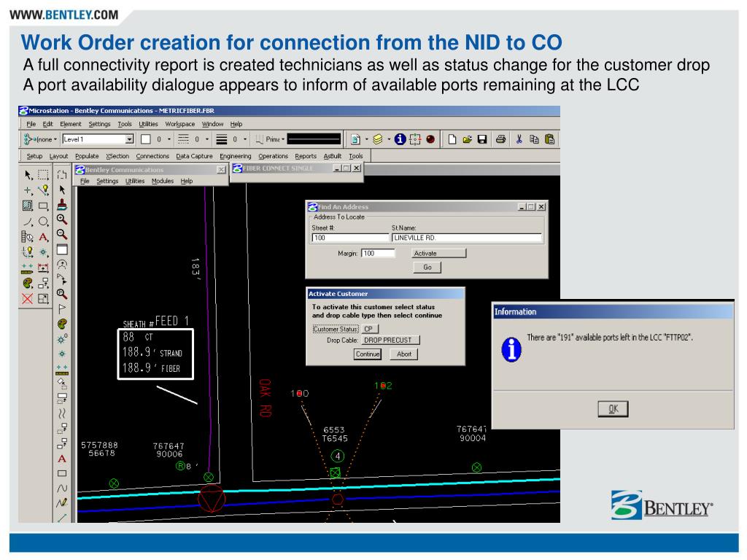747x560 pixels.
Task: Open the CP Customer Status dropdown
Action: coord(370,329)
